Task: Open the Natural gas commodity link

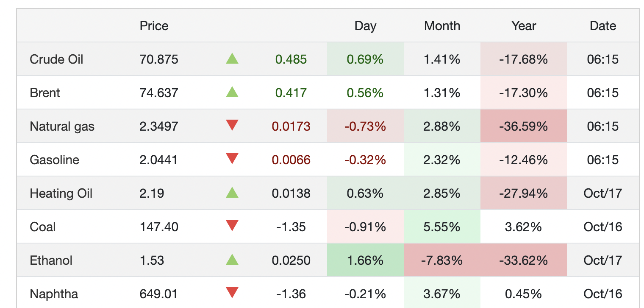Action: (62, 126)
